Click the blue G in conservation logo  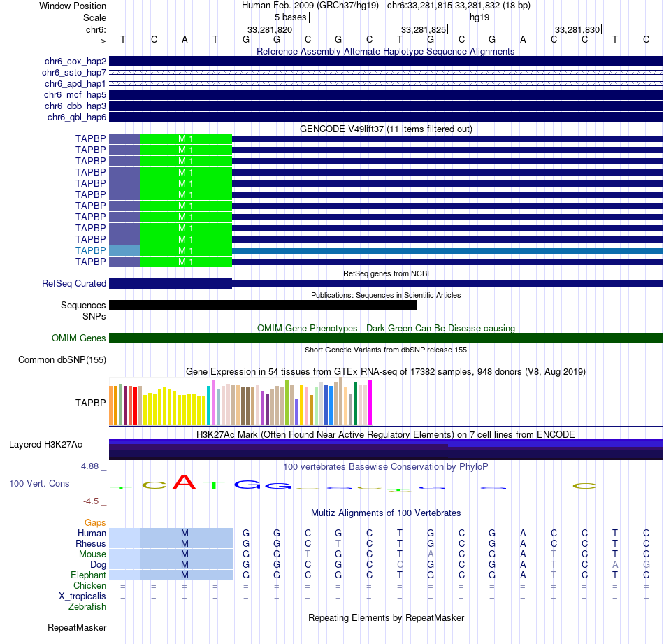click(x=247, y=485)
